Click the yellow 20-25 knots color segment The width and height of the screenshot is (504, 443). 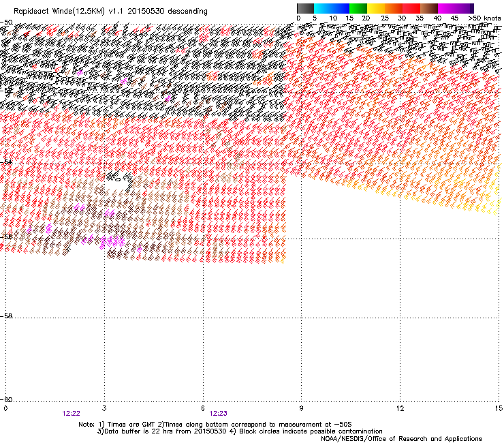click(x=376, y=8)
